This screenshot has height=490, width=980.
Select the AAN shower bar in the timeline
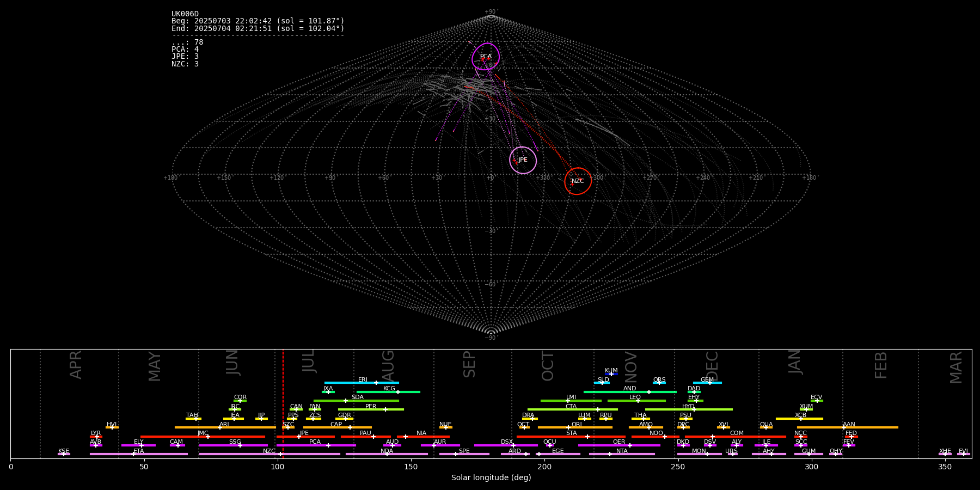pyautogui.click(x=848, y=427)
